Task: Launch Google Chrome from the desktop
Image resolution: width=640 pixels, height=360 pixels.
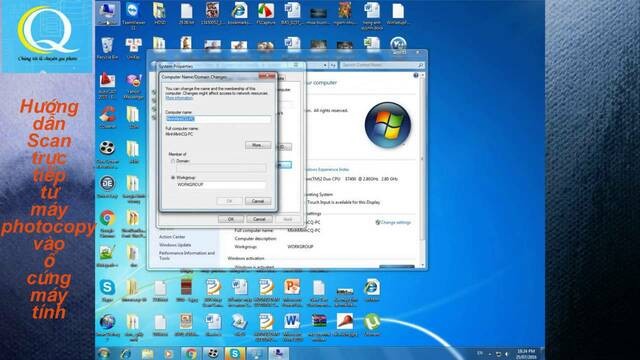Action: click(x=107, y=223)
